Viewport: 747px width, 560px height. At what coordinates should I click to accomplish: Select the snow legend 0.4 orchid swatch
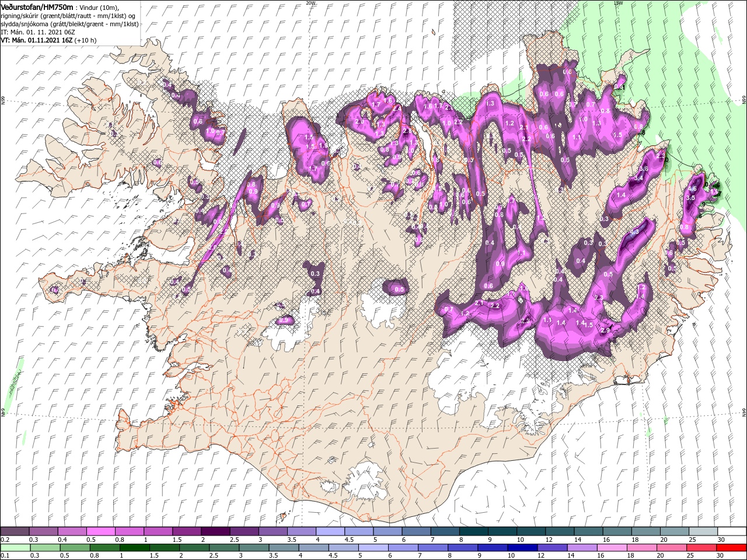pyautogui.click(x=72, y=531)
